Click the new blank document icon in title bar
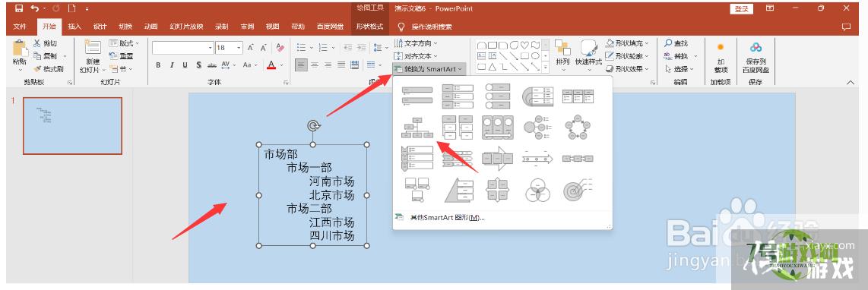This screenshot has height=290, width=868. tap(71, 8)
